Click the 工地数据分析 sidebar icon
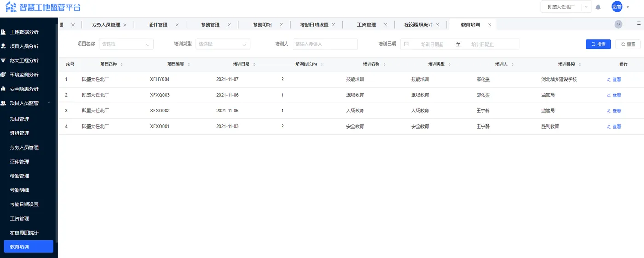Screen dimensions: 644x258 [x=3, y=32]
